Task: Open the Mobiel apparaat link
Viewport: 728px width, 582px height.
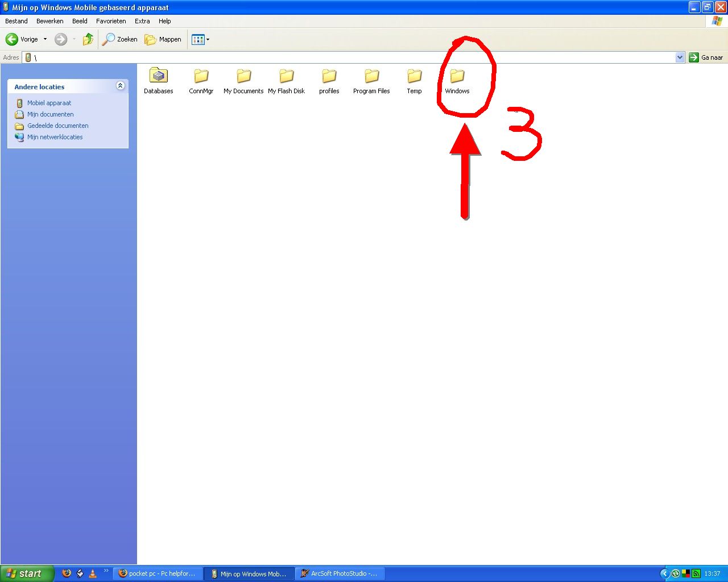Action: (49, 103)
